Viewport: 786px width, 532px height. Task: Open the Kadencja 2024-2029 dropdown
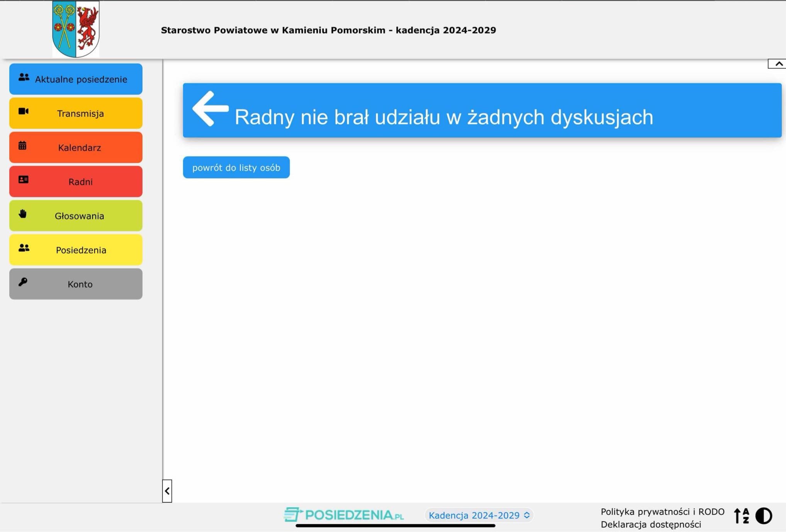479,515
